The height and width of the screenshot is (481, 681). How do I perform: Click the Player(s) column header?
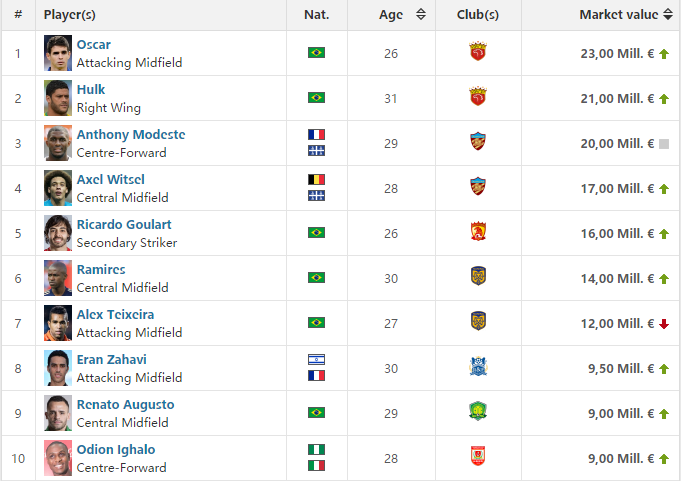click(70, 15)
